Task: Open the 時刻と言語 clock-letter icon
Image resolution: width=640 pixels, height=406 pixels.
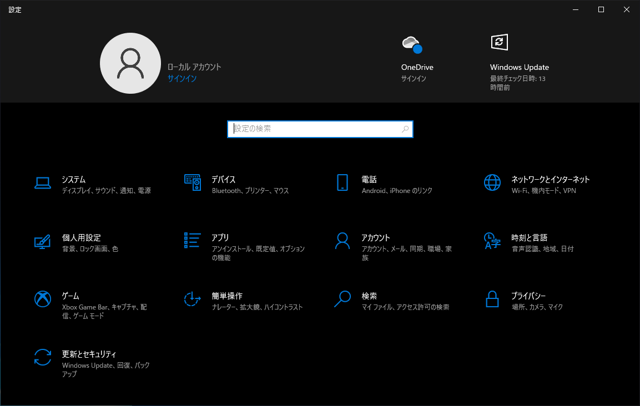Action: [x=492, y=241]
